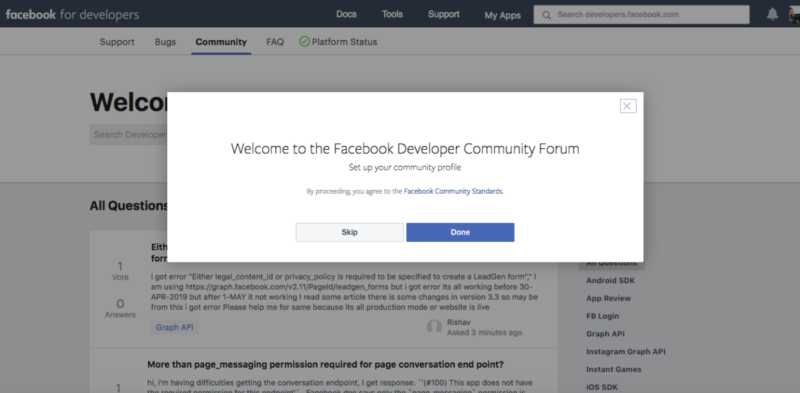
Task: Open the Docs menu
Action: click(346, 14)
